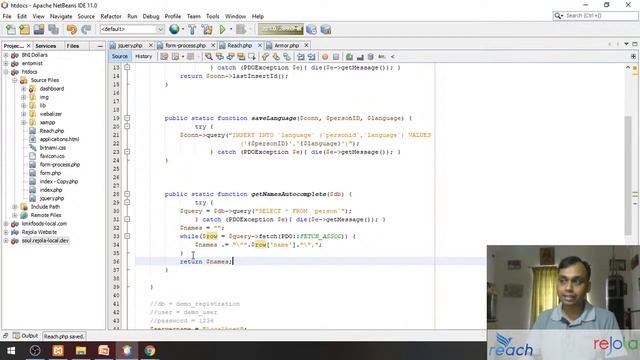Open the <default> configuration dropdown

point(132,29)
